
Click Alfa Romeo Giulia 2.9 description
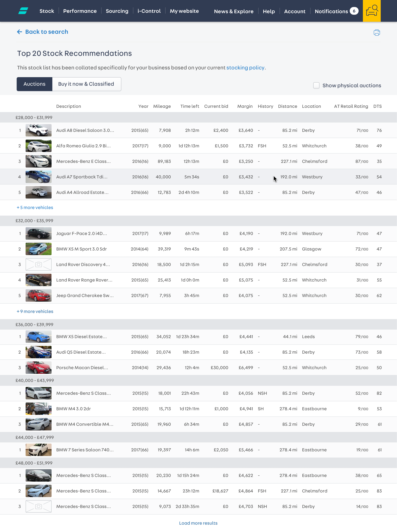83,146
